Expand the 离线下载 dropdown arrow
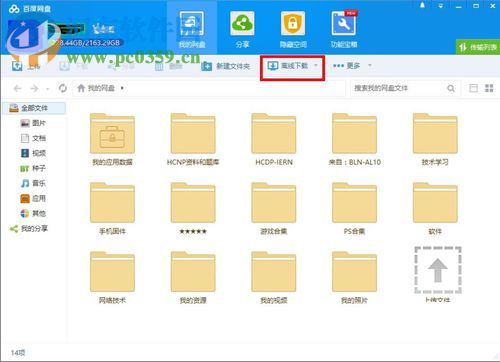Screen dimensions: 500x362 point(316,66)
